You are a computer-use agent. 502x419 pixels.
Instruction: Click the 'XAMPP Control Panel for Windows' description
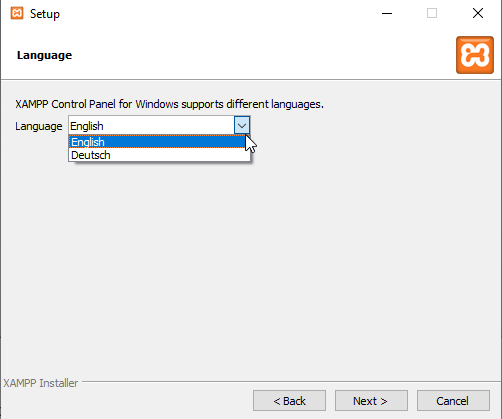pyautogui.click(x=169, y=104)
